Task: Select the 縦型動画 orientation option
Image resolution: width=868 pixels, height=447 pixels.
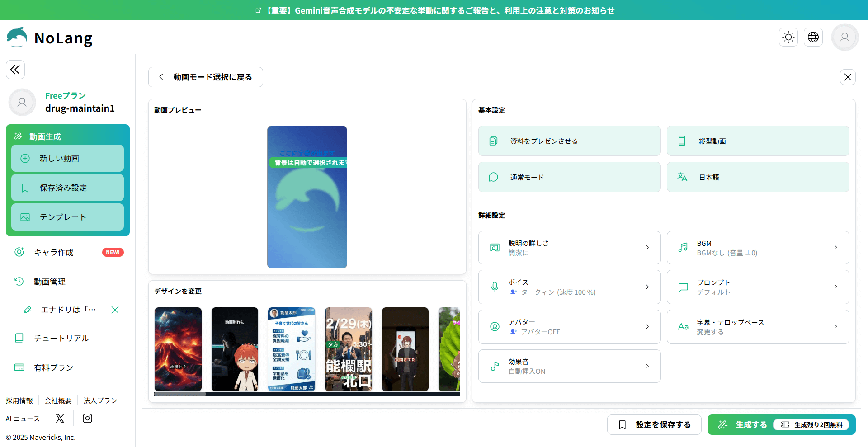Action: pos(758,141)
